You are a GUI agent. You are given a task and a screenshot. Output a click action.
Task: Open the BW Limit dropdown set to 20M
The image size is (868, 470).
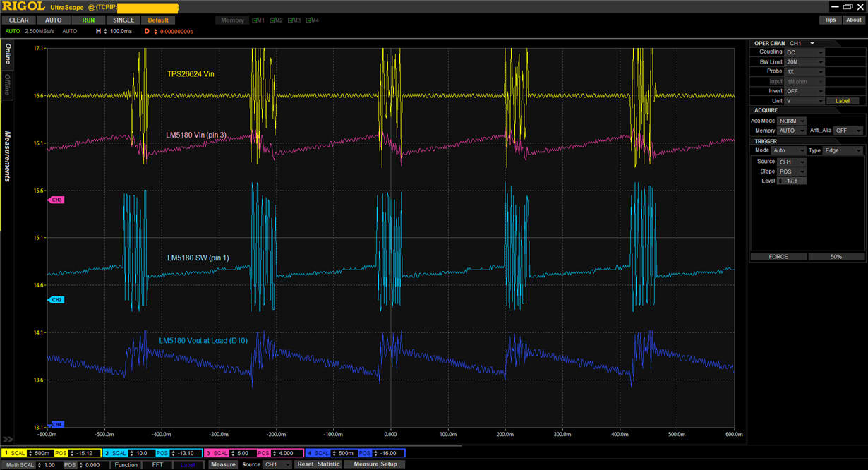(x=804, y=62)
